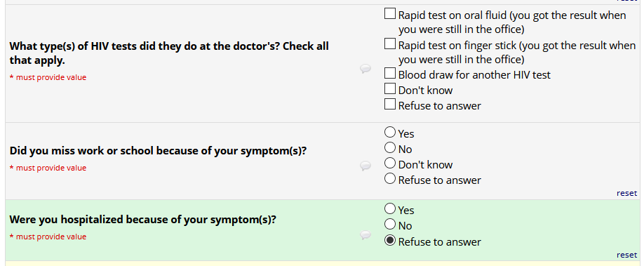
Task: Open comment balloon for hospitalized question
Action: tap(365, 234)
